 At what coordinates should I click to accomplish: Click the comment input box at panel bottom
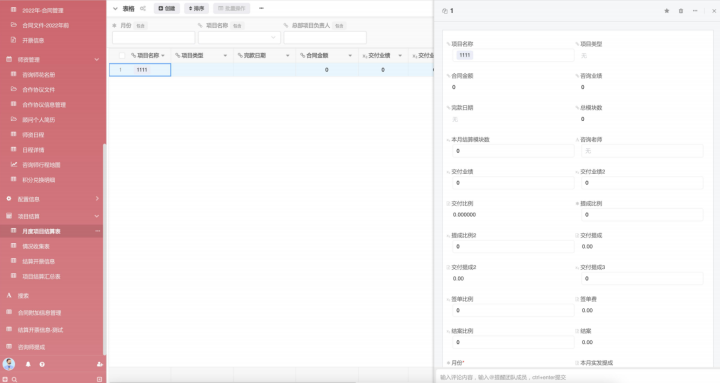click(x=576, y=377)
